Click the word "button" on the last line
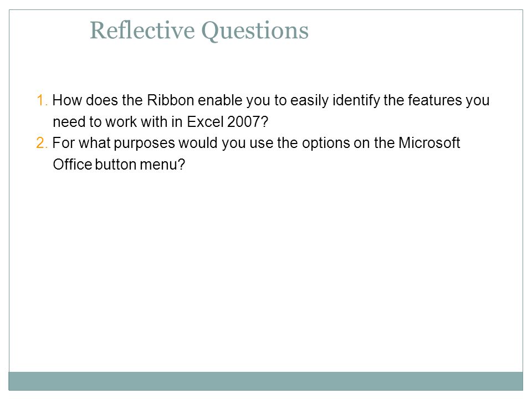This screenshot has width=532, height=399. (x=116, y=164)
